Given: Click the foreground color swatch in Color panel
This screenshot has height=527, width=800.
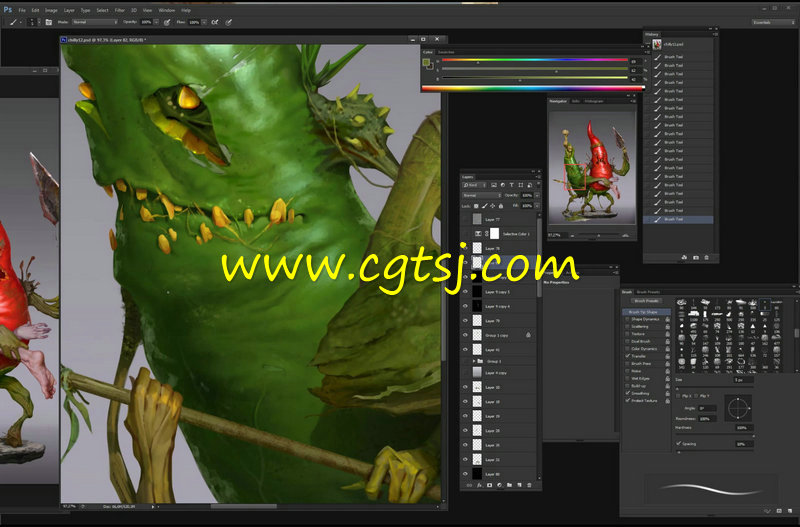Looking at the screenshot, I should coord(426,62).
